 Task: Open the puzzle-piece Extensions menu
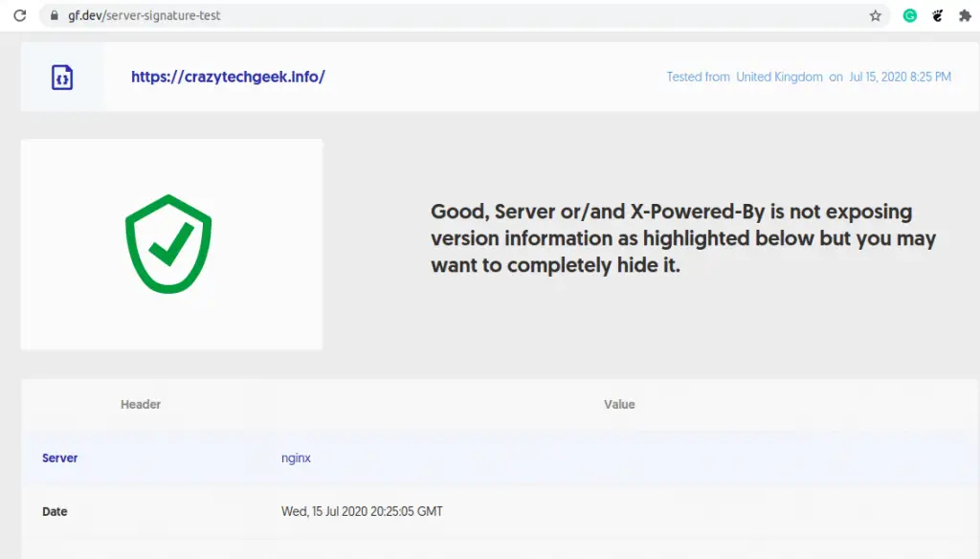click(965, 15)
